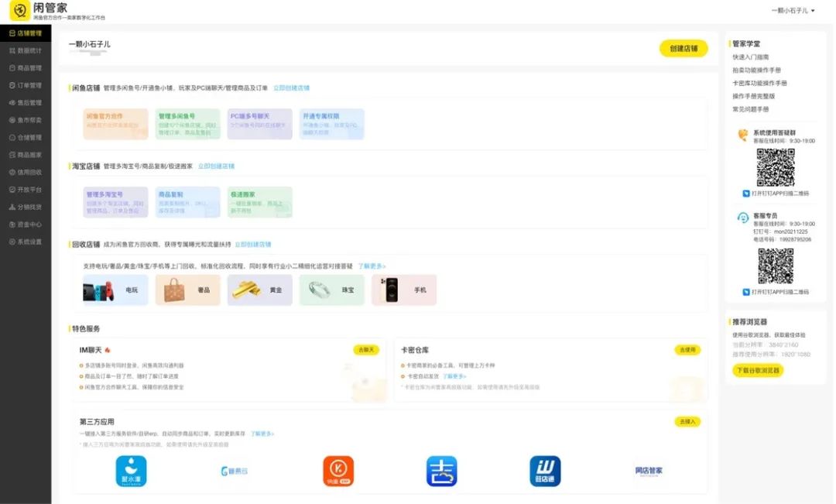The width and height of the screenshot is (836, 504).
Task: Open 卡密库功能操作手册 link
Action: (759, 83)
